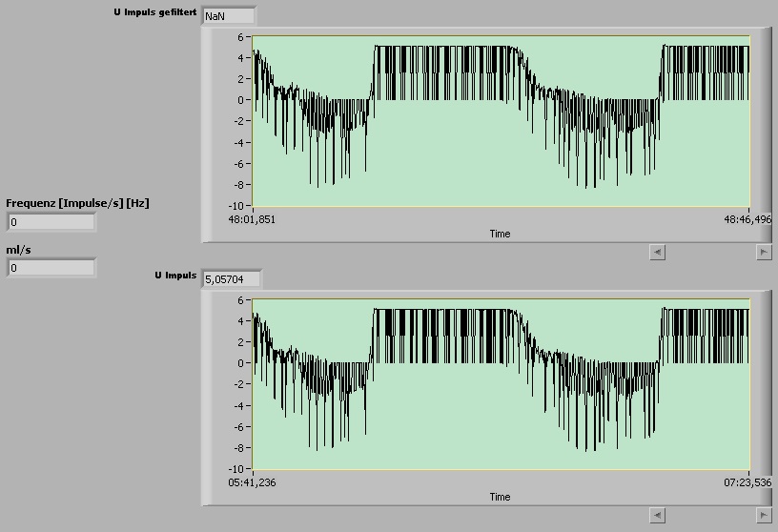The image size is (778, 532).
Task: Click the Frequenz [Impulse/s] [Hz] value field
Action: [51, 222]
